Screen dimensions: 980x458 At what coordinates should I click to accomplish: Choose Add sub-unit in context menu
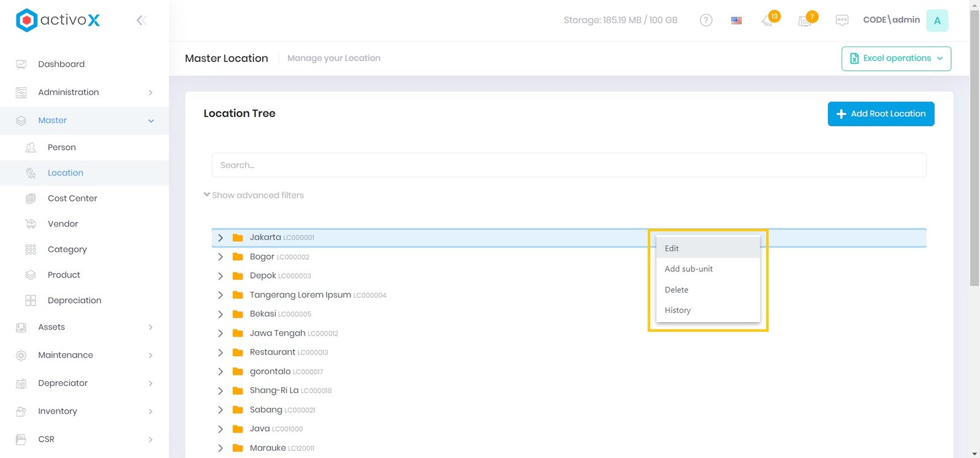tap(688, 269)
